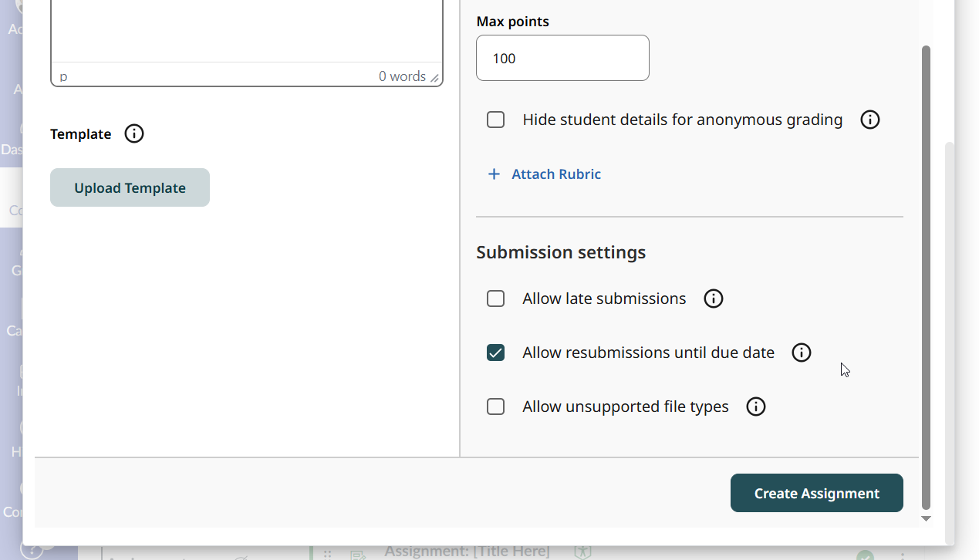Click the plus icon next to Attach Rubric
The image size is (979, 560).
(x=494, y=174)
